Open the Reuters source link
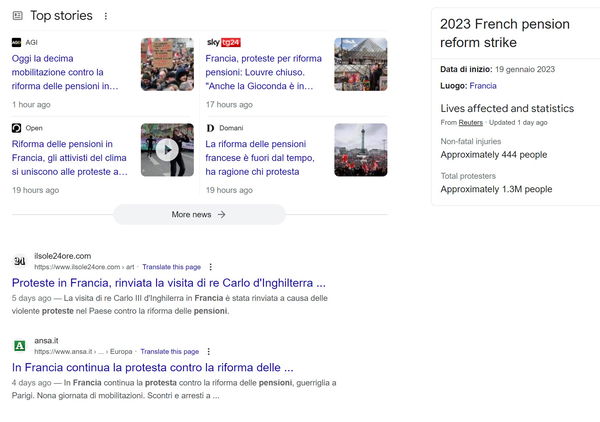Screen dimensions: 600x422 [x=471, y=122]
